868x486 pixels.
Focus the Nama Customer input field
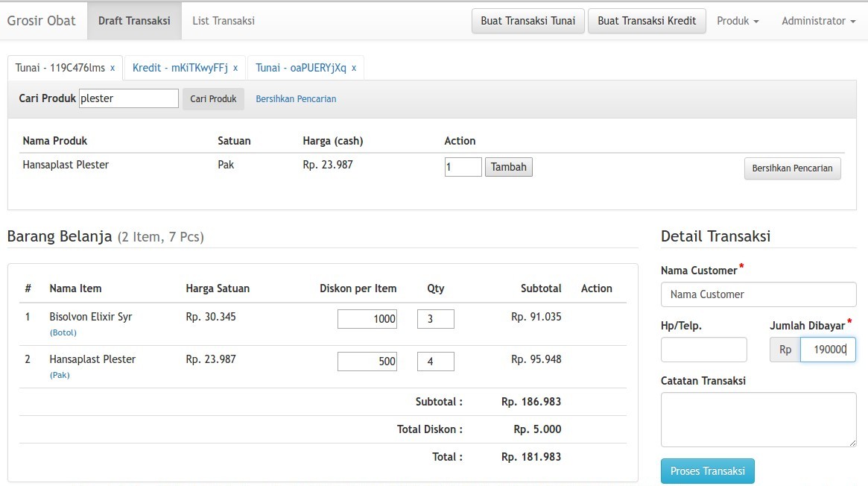(x=758, y=294)
